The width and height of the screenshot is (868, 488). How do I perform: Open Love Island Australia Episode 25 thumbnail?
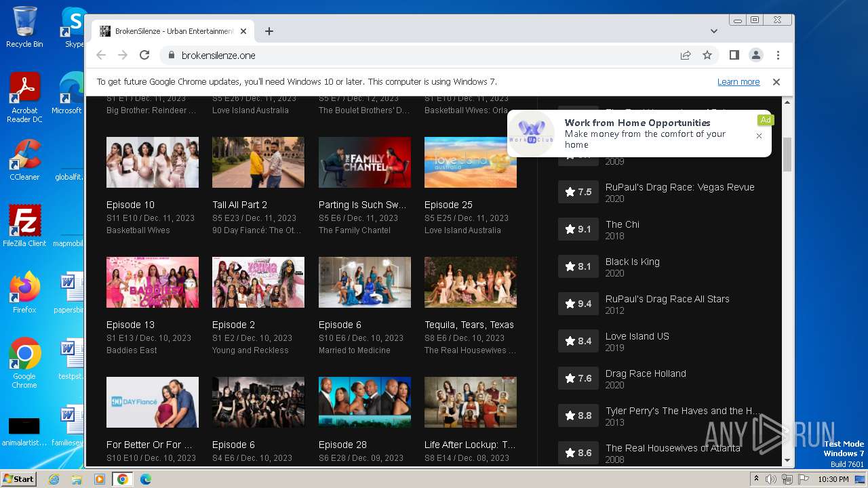pos(471,163)
